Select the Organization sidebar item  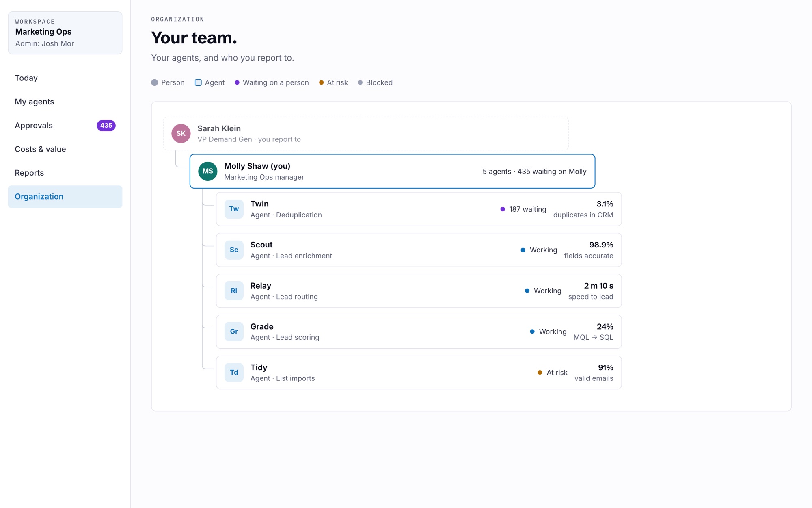click(65, 197)
